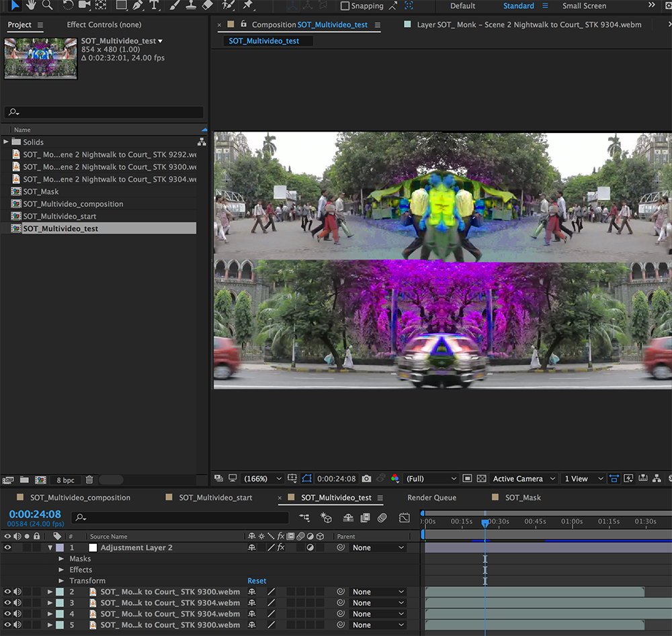
Task: Mute audio on layer 2
Action: [17, 592]
